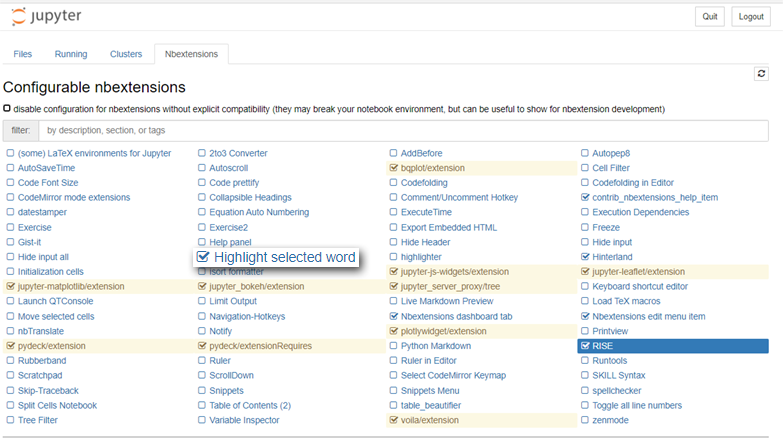Enable the Autopep8 checkbox
This screenshot has height=442, width=783.
point(585,153)
